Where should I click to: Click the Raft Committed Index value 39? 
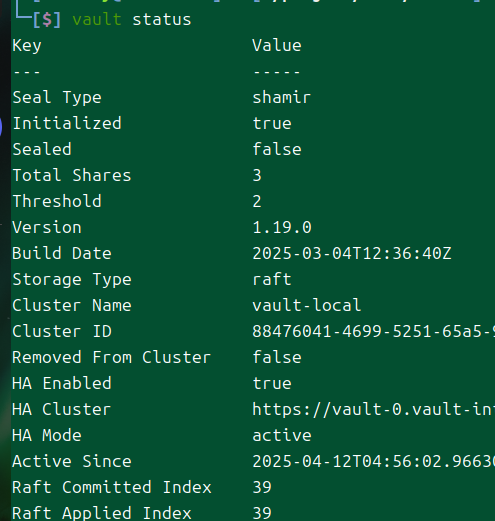click(262, 488)
